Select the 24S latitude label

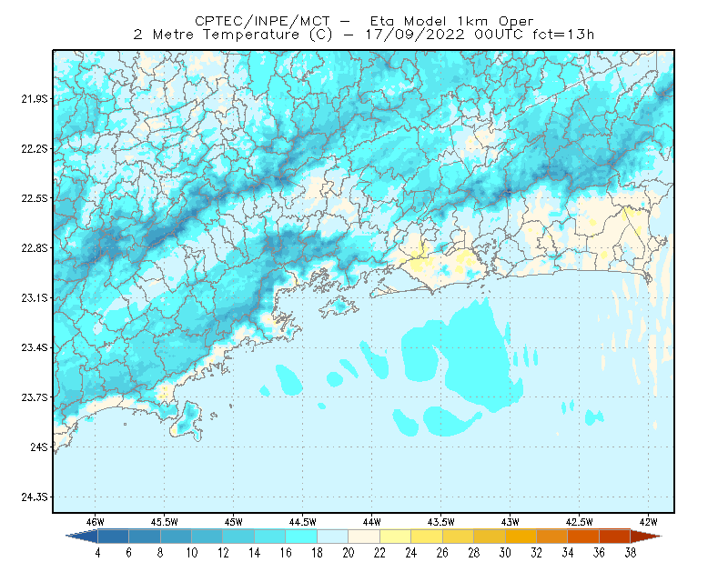pos(39,447)
